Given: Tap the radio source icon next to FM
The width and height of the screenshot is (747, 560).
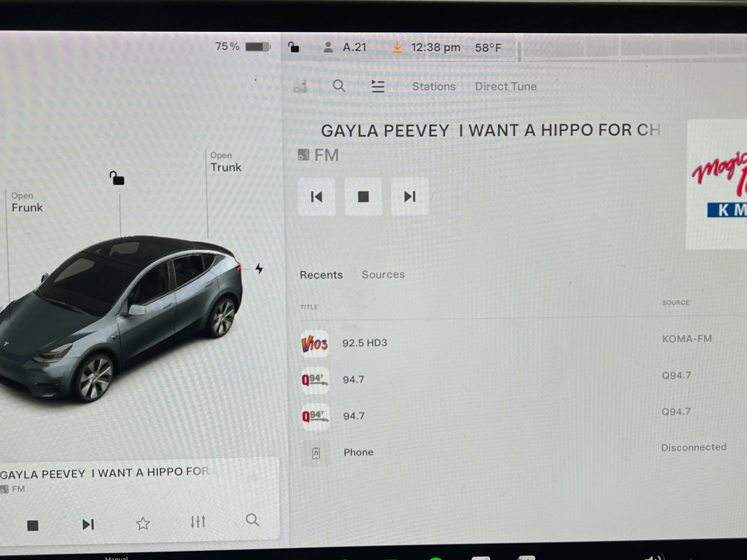Looking at the screenshot, I should tap(303, 154).
